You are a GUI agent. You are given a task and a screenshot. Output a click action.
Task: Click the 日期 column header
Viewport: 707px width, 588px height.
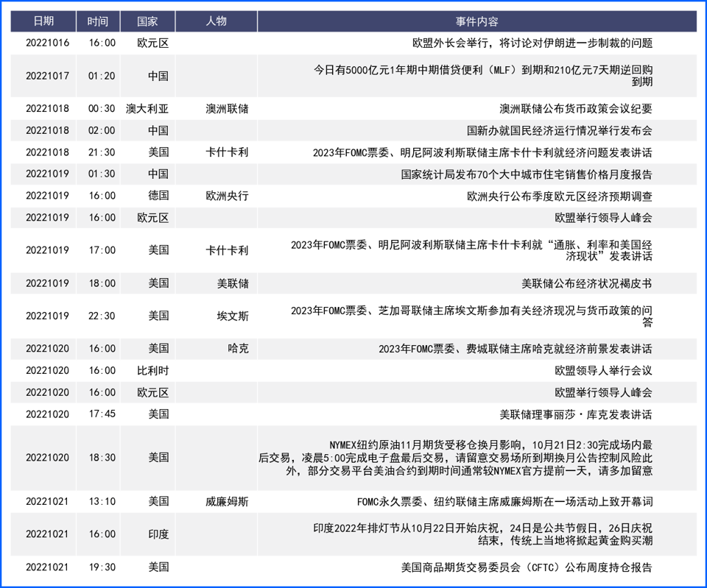(43, 21)
